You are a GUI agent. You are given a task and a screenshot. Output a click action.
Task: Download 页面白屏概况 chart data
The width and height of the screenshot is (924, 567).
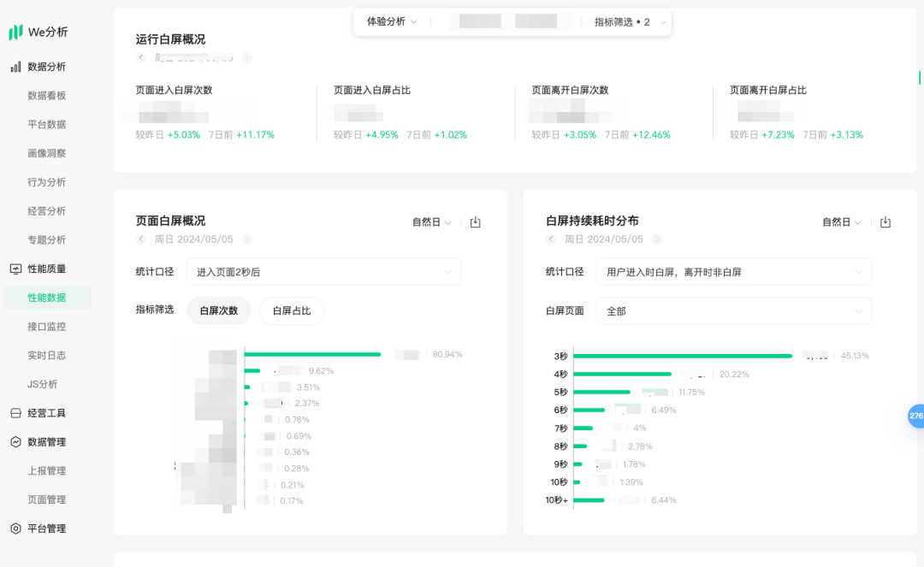coord(476,222)
